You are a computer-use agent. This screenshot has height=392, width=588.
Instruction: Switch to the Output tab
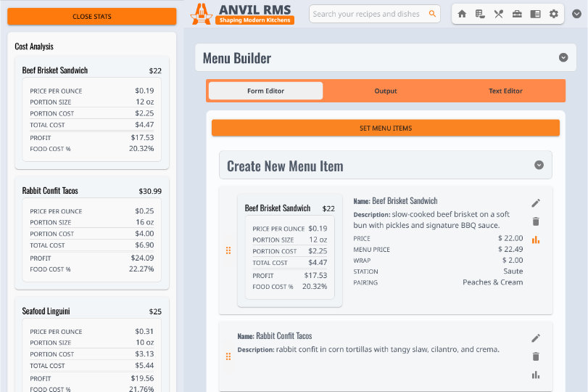[386, 91]
